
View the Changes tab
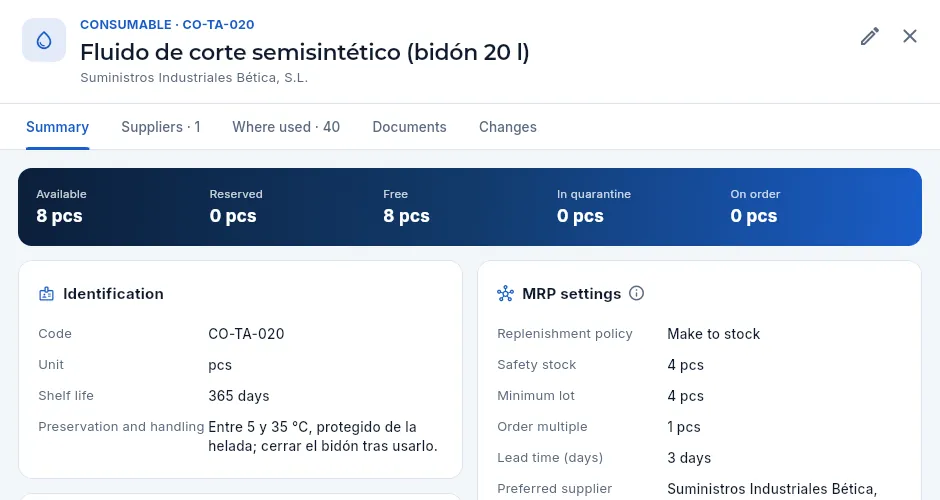pos(508,127)
